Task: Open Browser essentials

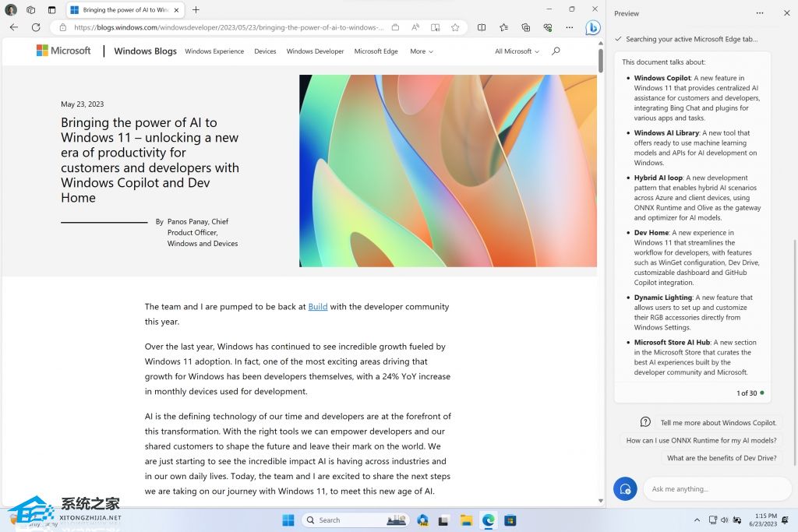Action: point(548,26)
